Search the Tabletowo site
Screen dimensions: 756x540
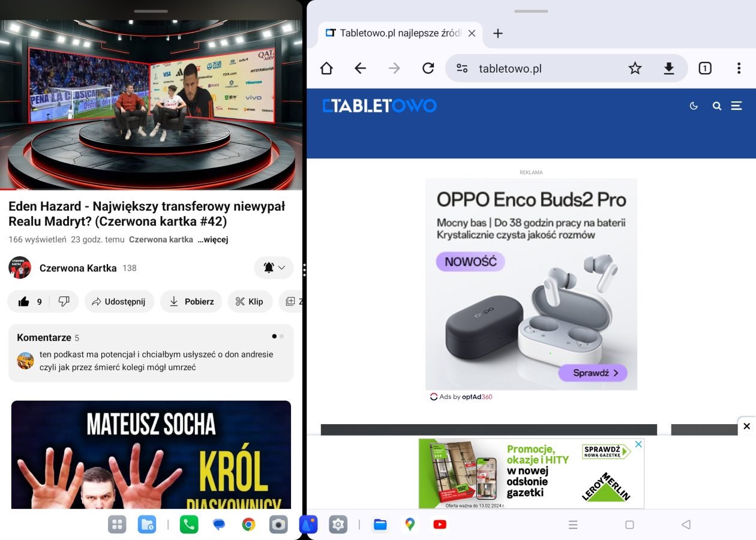point(717,106)
